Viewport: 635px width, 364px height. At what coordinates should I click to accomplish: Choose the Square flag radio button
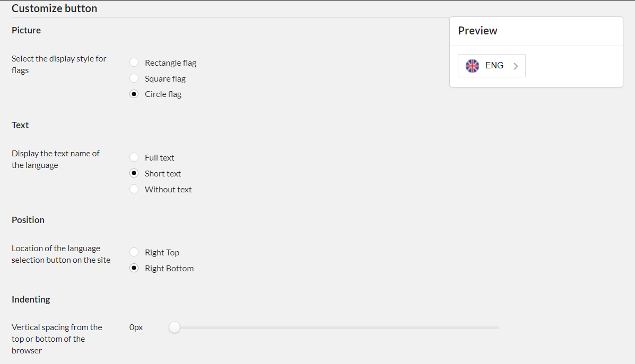coord(134,78)
